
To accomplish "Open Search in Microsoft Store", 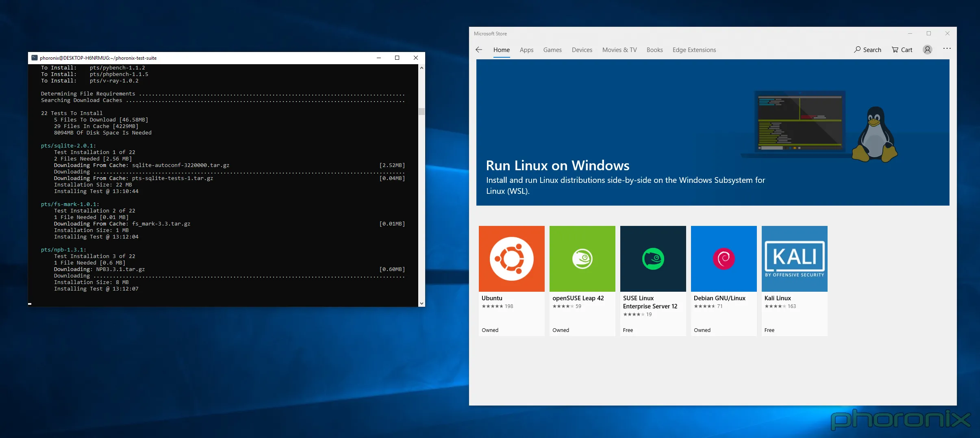I will point(867,50).
